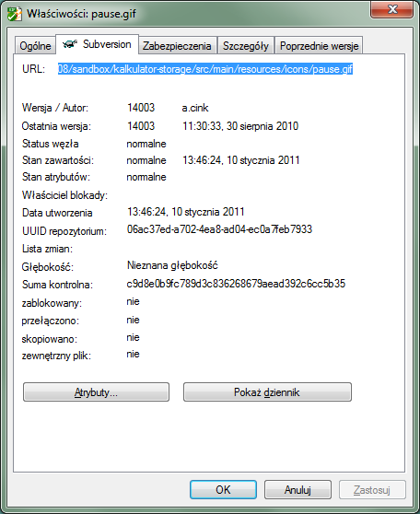
Task: Click the Suma kontrolna checksum value
Action: 236,283
